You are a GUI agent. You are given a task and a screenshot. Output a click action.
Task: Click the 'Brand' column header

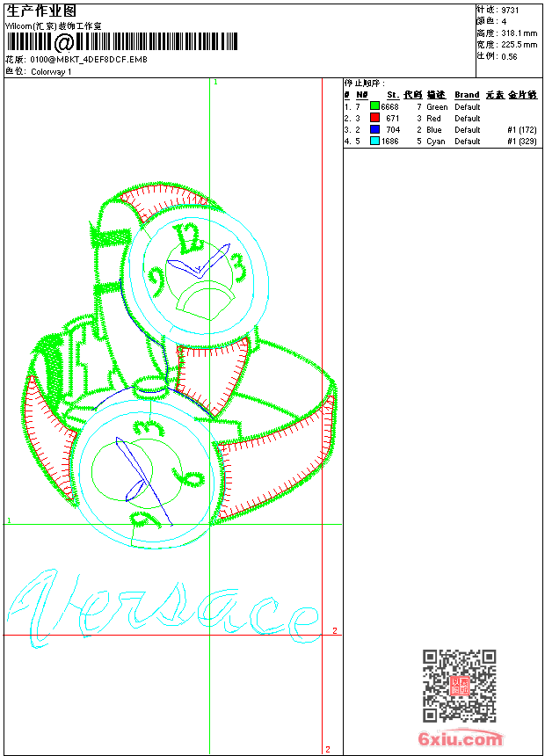coord(467,95)
